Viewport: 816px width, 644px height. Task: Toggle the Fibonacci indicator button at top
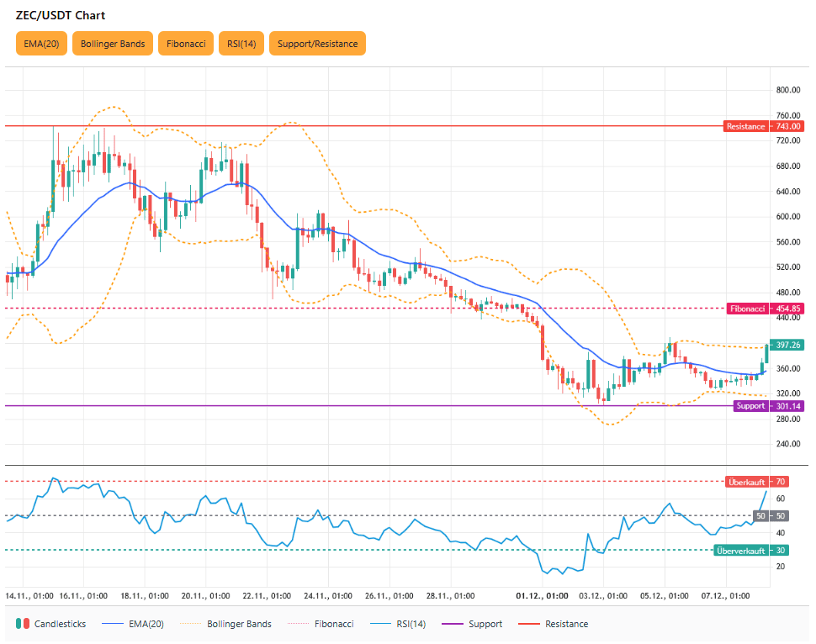click(x=186, y=44)
